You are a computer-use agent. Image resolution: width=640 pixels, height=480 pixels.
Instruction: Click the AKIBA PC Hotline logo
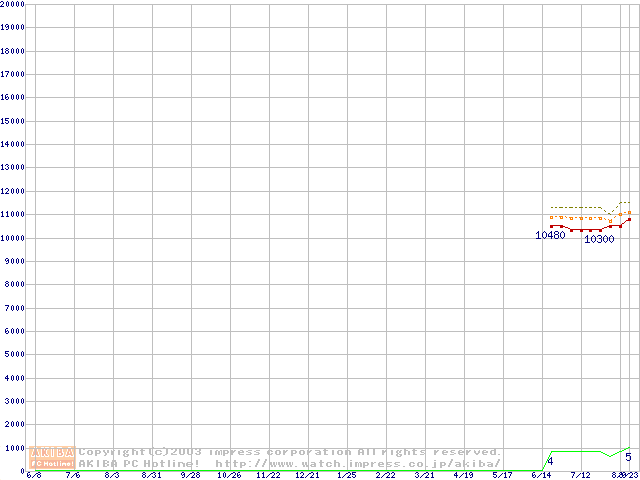point(53,458)
